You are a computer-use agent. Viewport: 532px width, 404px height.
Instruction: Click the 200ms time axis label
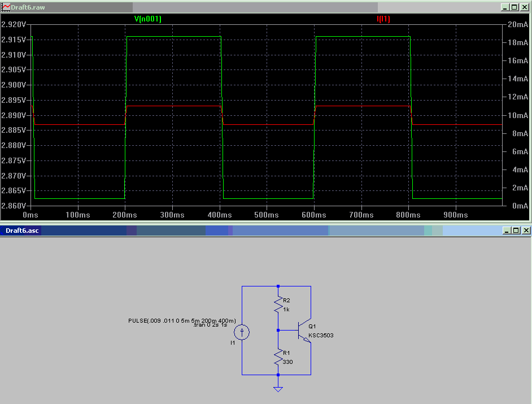pos(125,215)
